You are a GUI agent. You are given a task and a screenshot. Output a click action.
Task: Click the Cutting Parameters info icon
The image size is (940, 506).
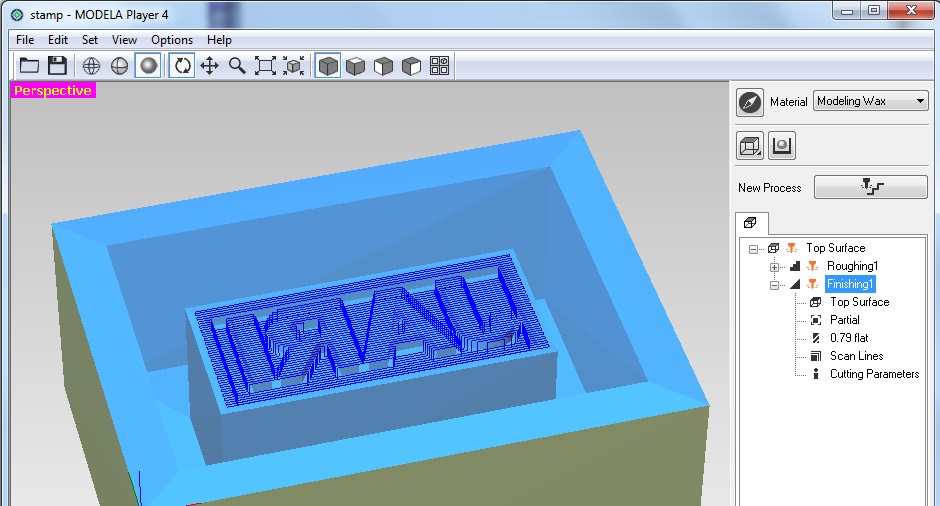pos(816,374)
